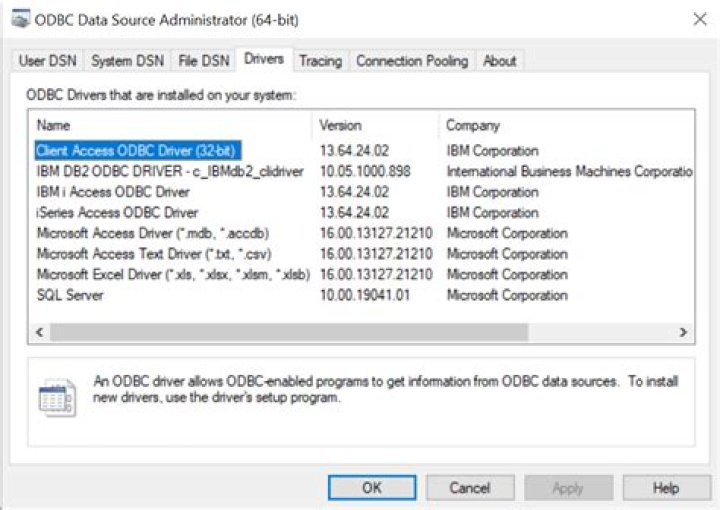Image resolution: width=720 pixels, height=510 pixels.
Task: Click the left arrow of the horizontal scrollbar
Action: point(40,332)
